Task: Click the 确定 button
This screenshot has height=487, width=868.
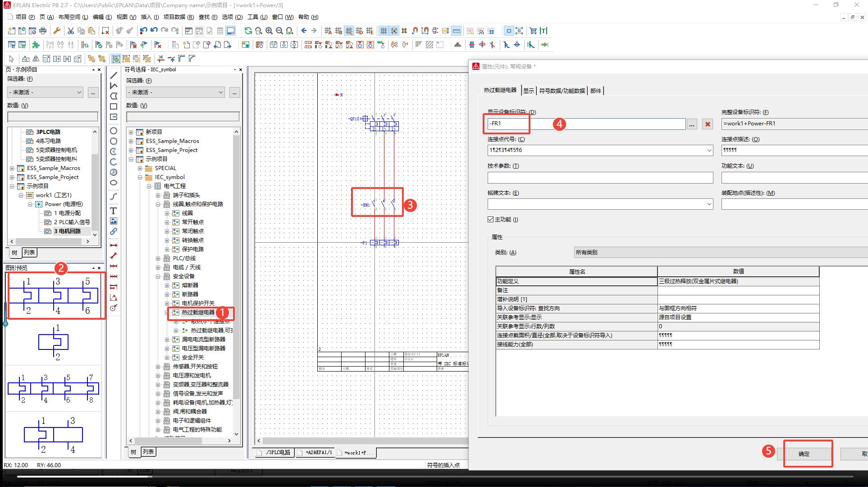Action: [x=804, y=454]
